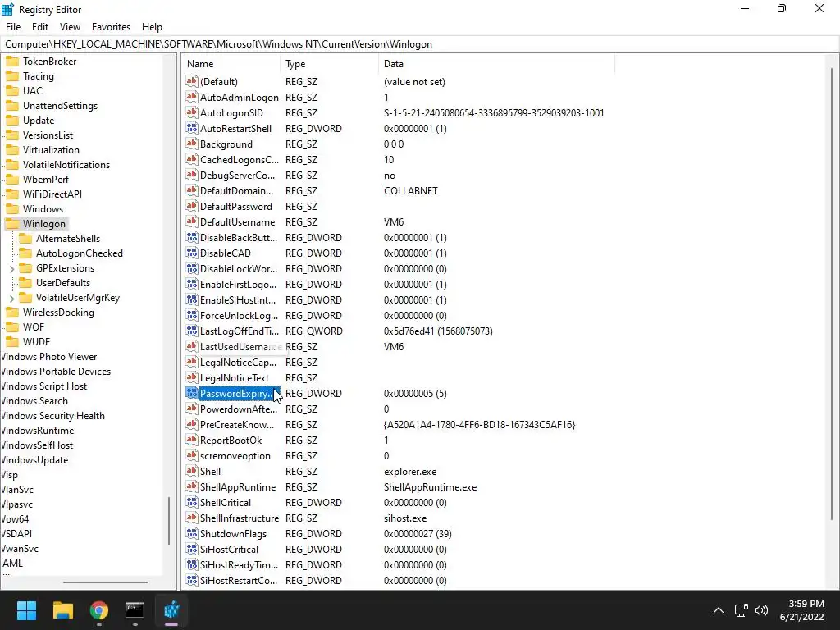The width and height of the screenshot is (840, 630).
Task: Select the DefaultUsername value
Action: pos(237,221)
